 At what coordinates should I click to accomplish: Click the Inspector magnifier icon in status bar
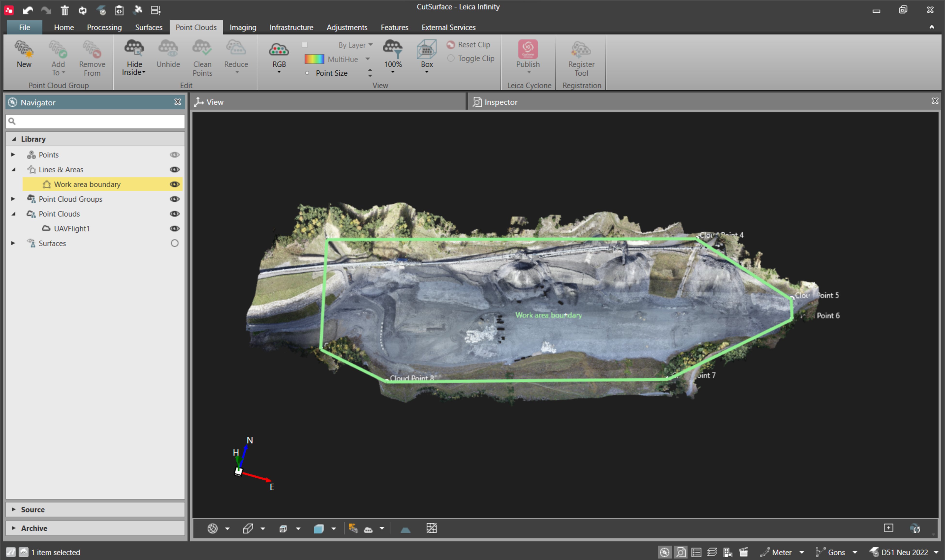[681, 552]
